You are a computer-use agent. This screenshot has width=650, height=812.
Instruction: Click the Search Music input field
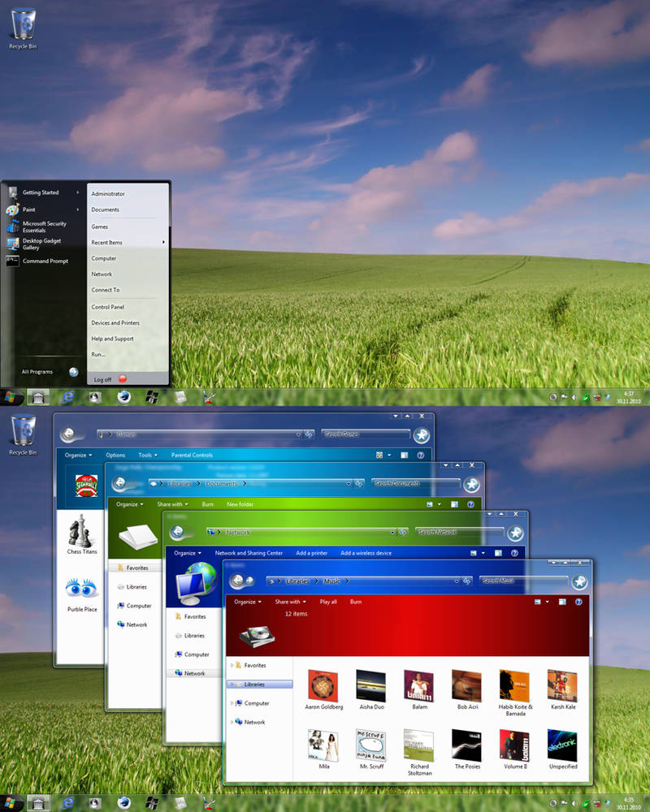(x=521, y=581)
